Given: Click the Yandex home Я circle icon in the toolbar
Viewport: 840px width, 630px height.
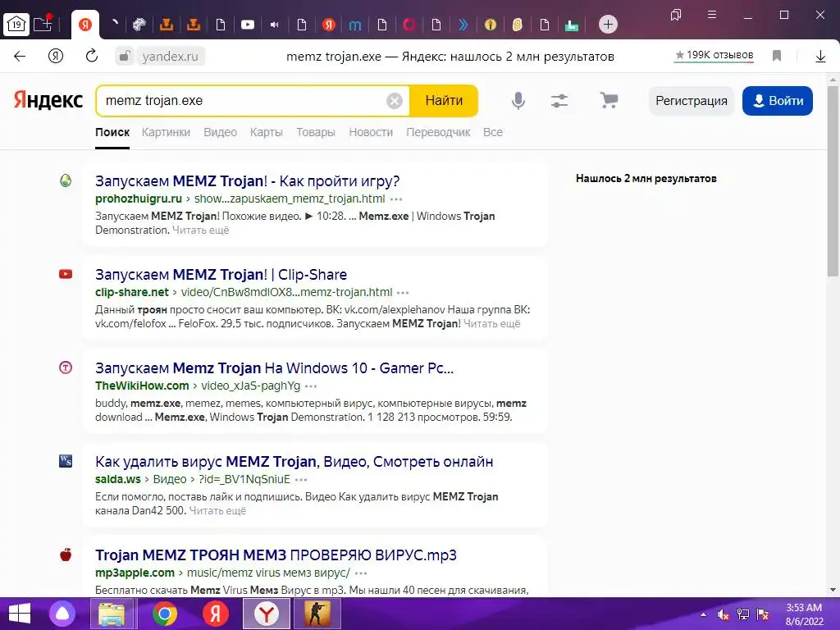Looking at the screenshot, I should (56, 57).
